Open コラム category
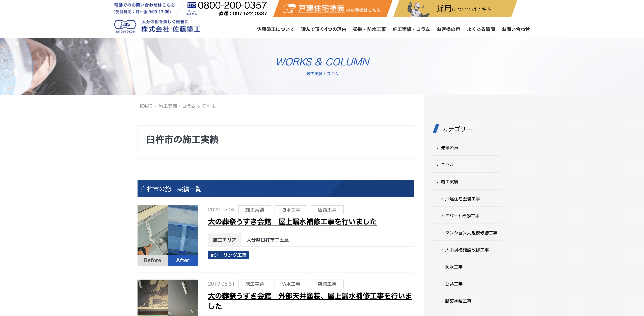Screen dimensions: 644x316 pos(447,165)
